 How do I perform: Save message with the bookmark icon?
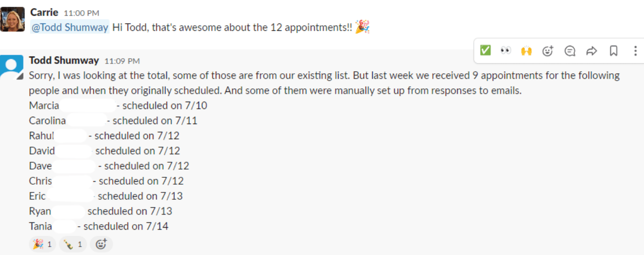pos(614,51)
